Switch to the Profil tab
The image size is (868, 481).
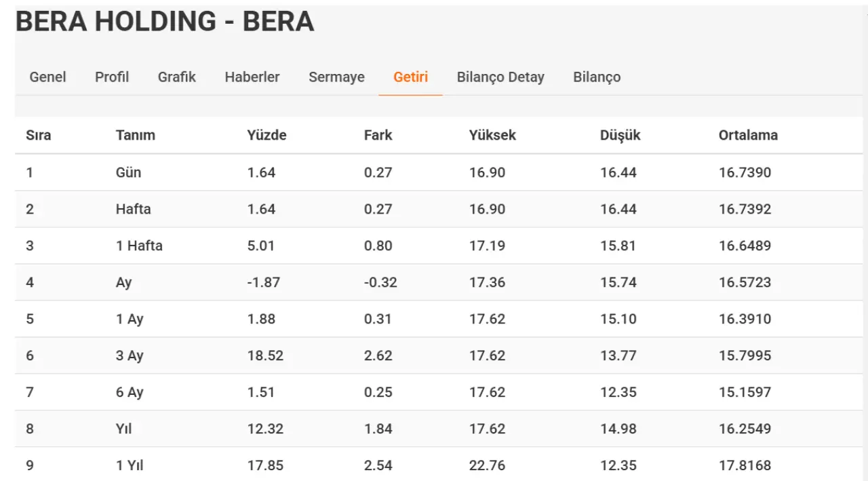coord(112,77)
